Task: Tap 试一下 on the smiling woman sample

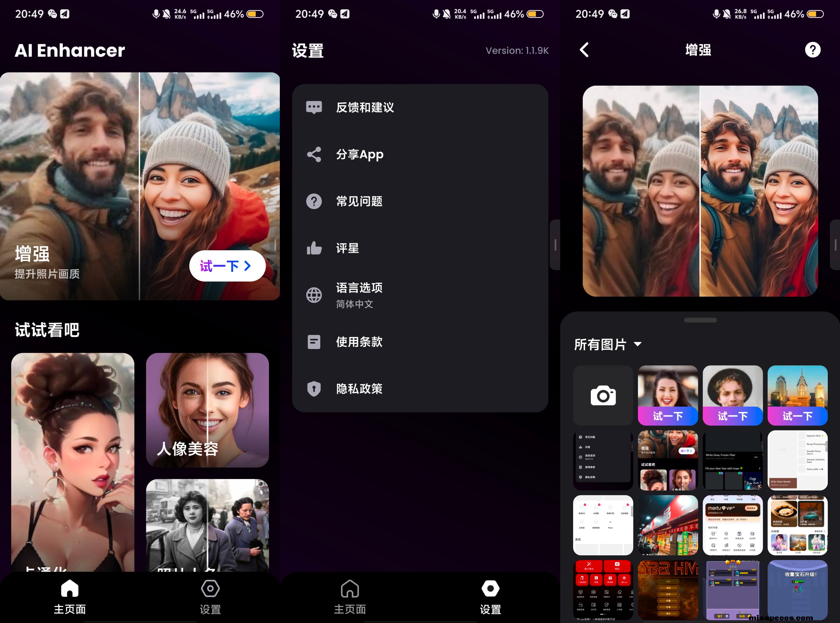Action: coord(667,416)
